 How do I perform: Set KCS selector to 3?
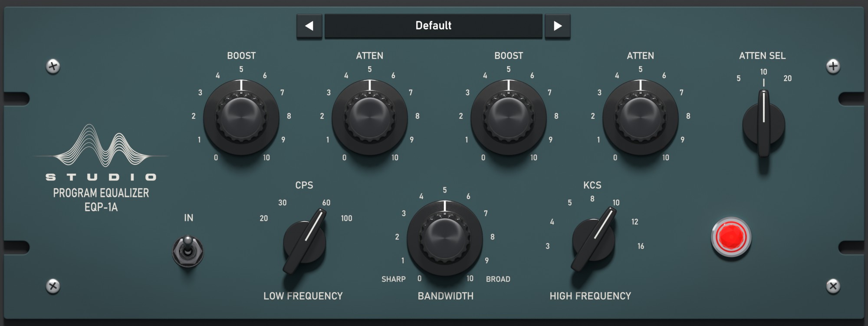pos(548,246)
